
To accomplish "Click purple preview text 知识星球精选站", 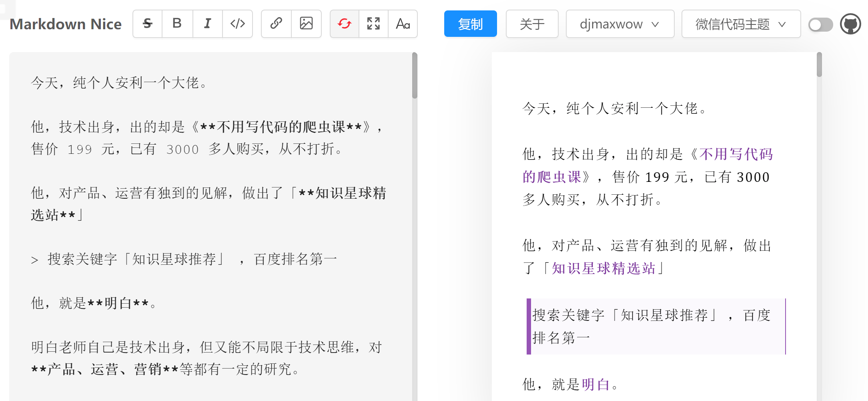I will [603, 268].
